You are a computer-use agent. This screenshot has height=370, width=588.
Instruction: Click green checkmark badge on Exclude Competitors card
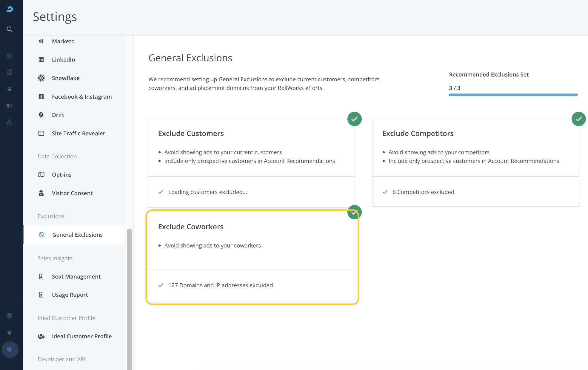pos(578,119)
